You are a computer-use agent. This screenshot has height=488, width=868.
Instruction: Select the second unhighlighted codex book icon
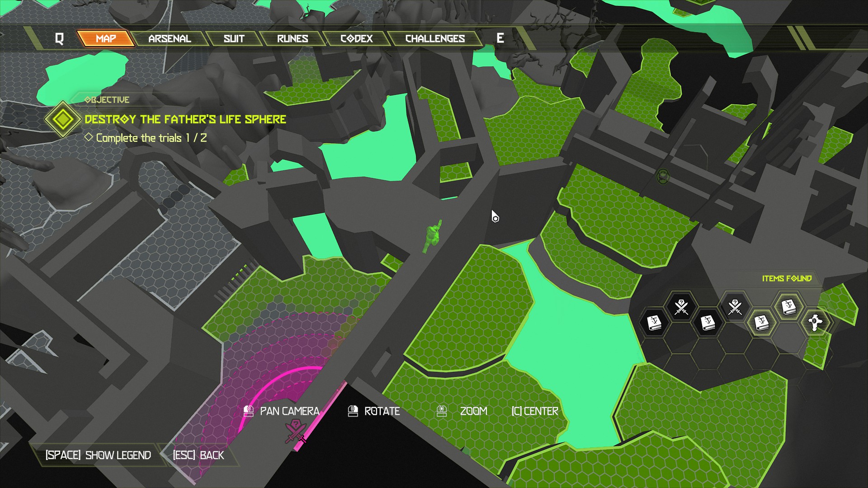click(708, 323)
